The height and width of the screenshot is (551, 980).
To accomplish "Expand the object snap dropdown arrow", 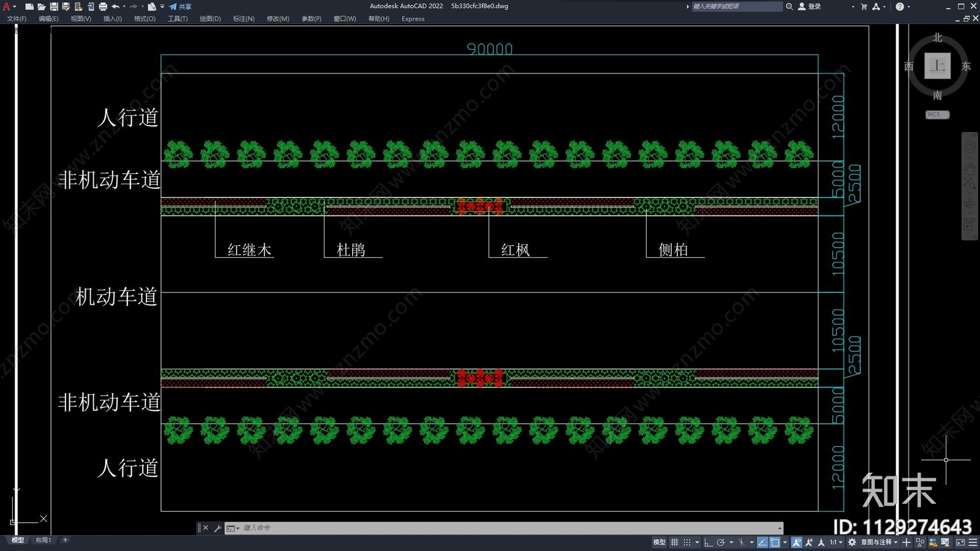I will click(785, 542).
